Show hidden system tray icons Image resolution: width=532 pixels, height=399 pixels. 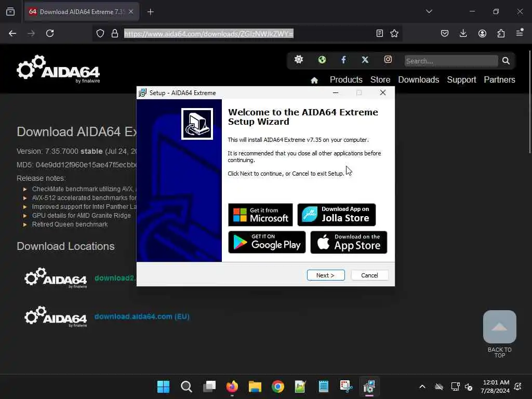(422, 387)
